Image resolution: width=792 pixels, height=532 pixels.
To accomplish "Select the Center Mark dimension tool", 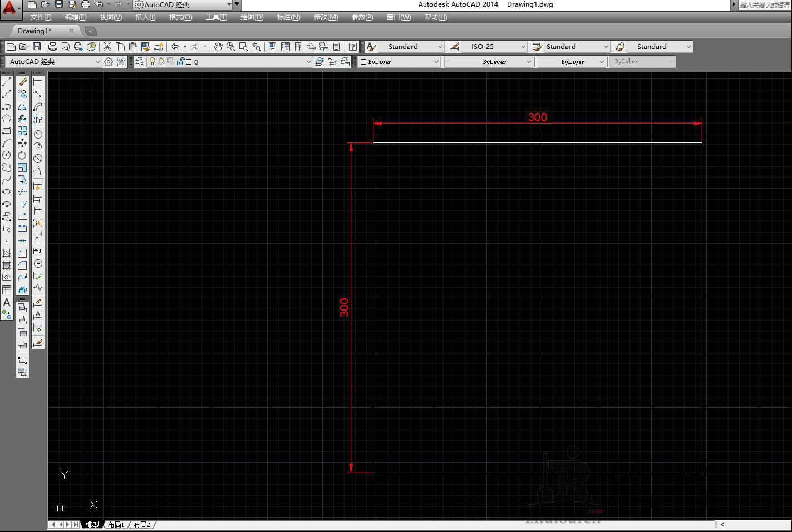I will [x=38, y=263].
